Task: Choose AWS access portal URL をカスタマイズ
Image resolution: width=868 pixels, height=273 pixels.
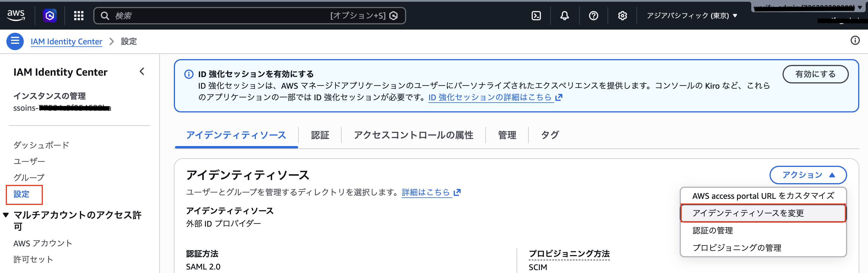Action: coord(763,196)
